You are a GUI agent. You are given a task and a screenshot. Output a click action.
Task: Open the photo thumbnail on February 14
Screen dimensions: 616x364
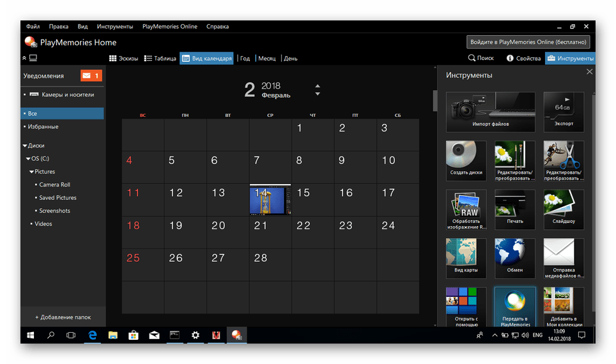click(x=270, y=200)
